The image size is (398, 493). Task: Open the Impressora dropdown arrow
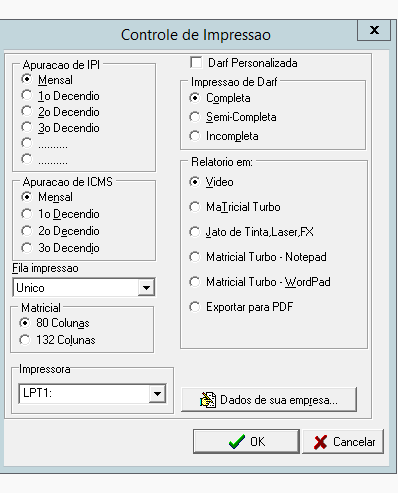[157, 394]
